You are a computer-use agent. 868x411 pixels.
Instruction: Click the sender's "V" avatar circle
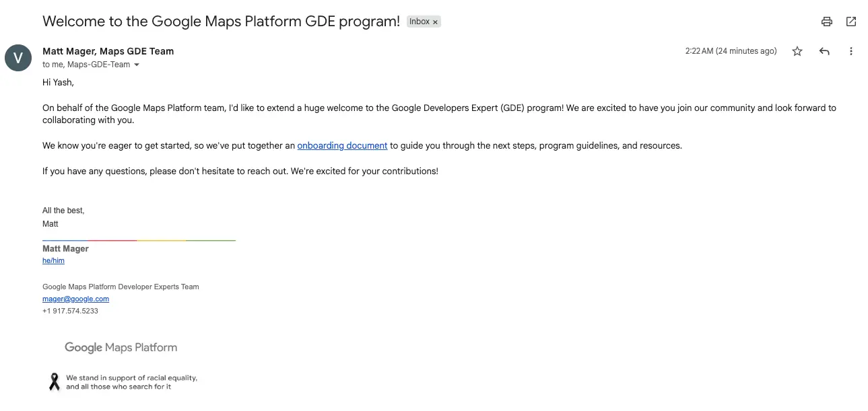tap(18, 58)
